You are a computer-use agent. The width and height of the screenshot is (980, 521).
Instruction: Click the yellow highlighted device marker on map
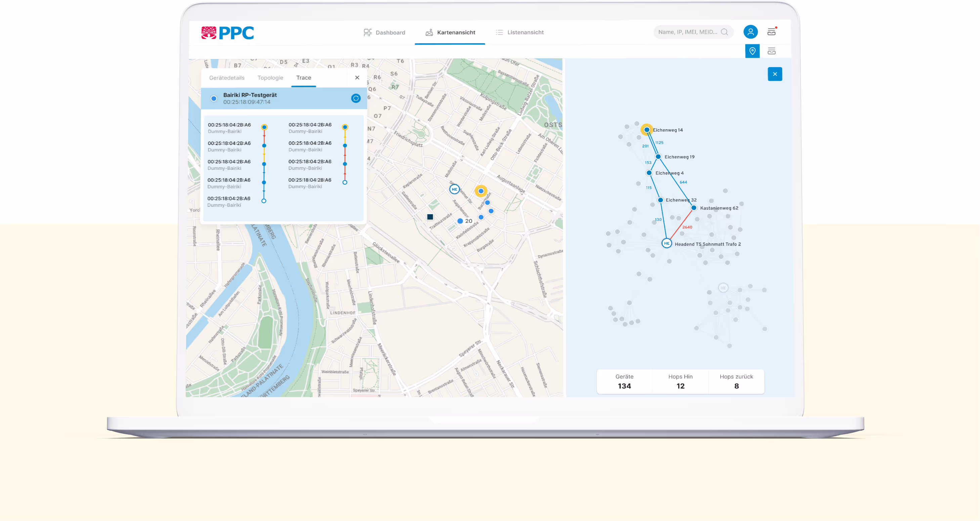481,191
